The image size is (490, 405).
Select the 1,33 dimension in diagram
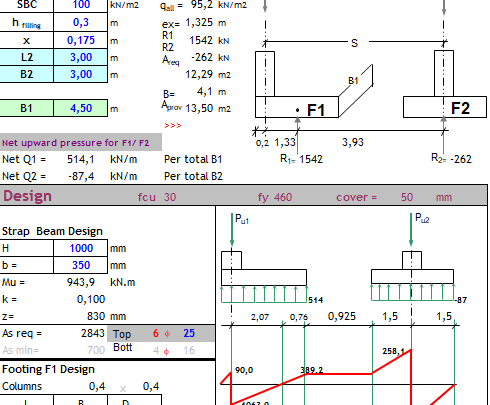pos(285,142)
